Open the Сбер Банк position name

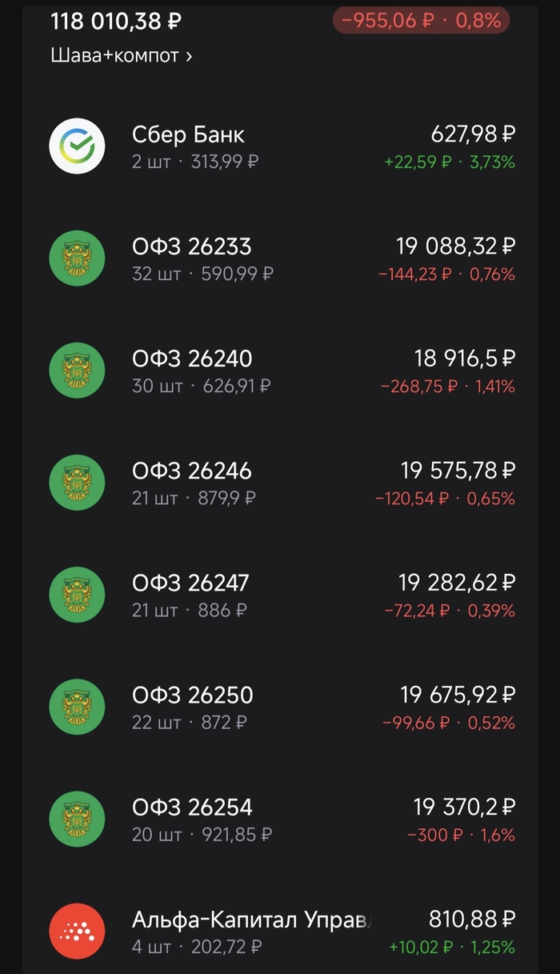(x=188, y=134)
